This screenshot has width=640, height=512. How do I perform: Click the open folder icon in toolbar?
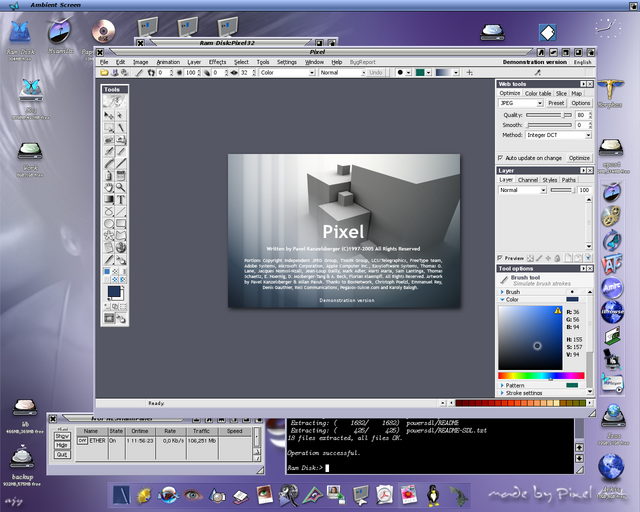point(104,73)
